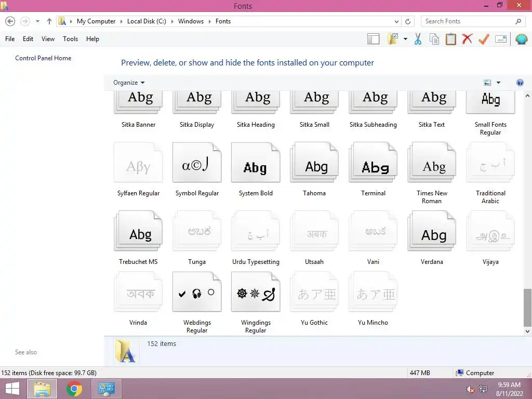
Task: Click the muted volume tray icon
Action: [x=470, y=389]
